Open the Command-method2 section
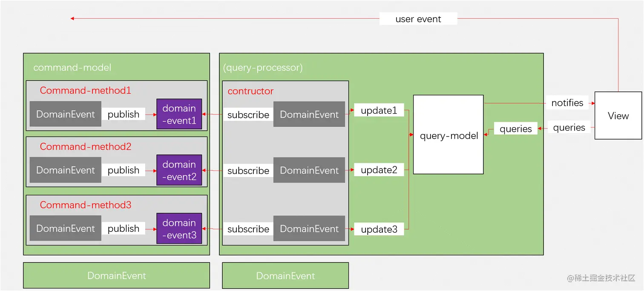Image resolution: width=644 pixels, height=291 pixels. coord(85,146)
